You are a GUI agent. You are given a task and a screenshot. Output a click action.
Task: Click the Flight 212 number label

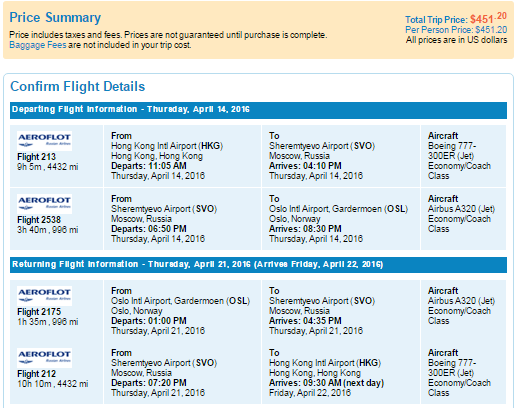36,374
